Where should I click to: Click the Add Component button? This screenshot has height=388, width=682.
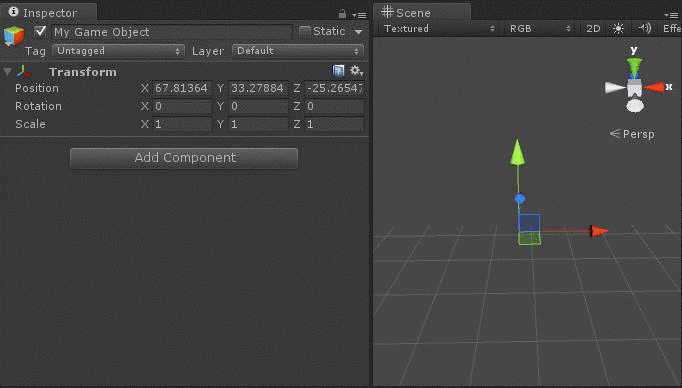(184, 157)
